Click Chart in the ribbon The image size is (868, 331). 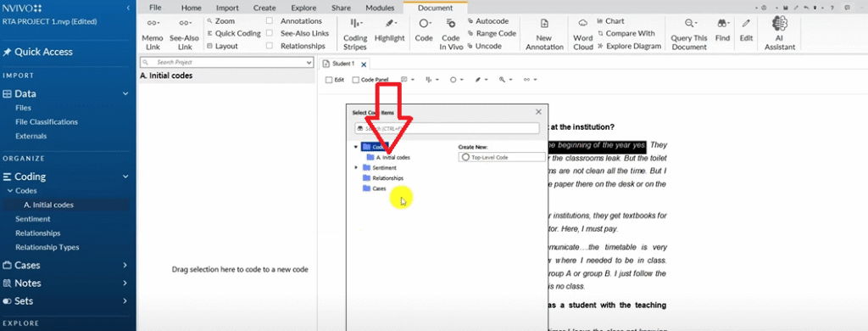pyautogui.click(x=610, y=20)
